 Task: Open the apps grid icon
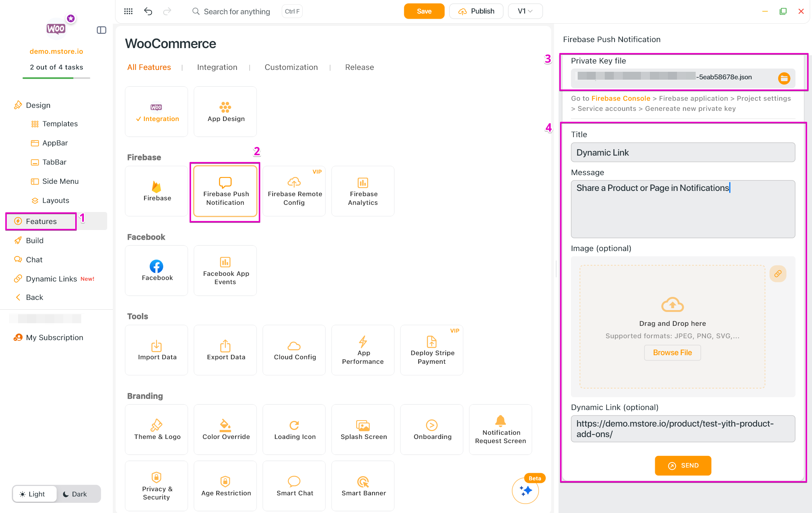tap(128, 11)
